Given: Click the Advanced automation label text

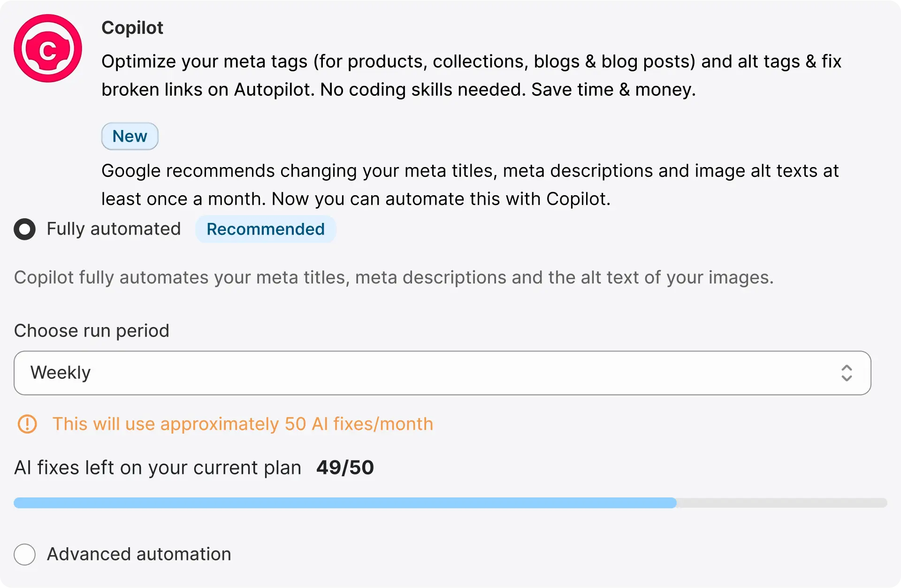Looking at the screenshot, I should click(139, 554).
